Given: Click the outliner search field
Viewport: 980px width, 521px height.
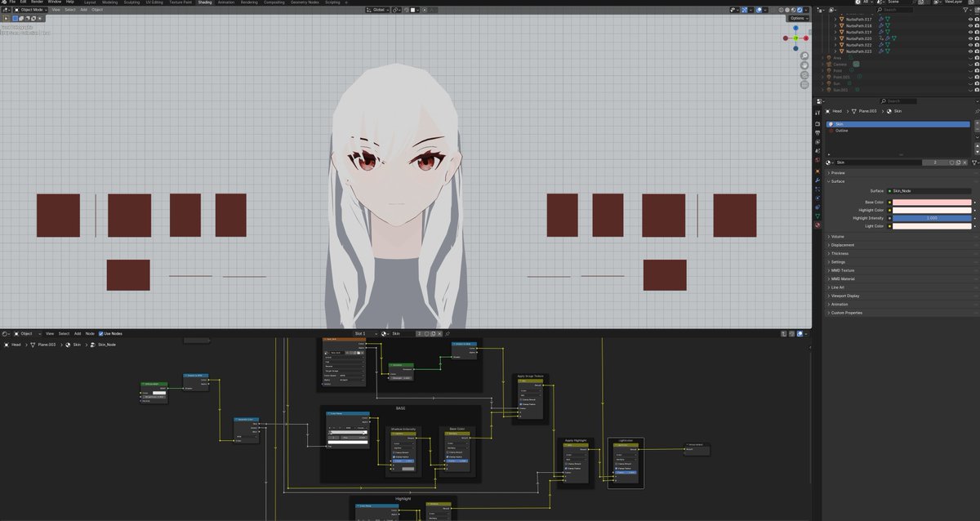Looking at the screenshot, I should coord(898,10).
